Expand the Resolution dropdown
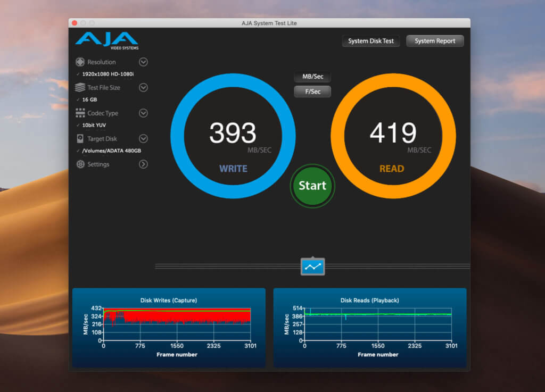The image size is (545, 392). 143,62
